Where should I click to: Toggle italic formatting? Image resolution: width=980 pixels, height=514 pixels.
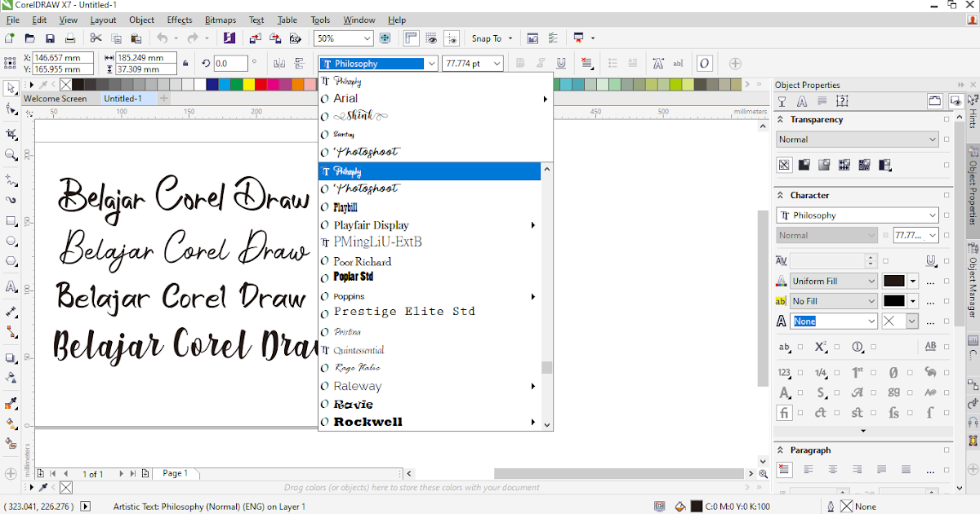540,63
